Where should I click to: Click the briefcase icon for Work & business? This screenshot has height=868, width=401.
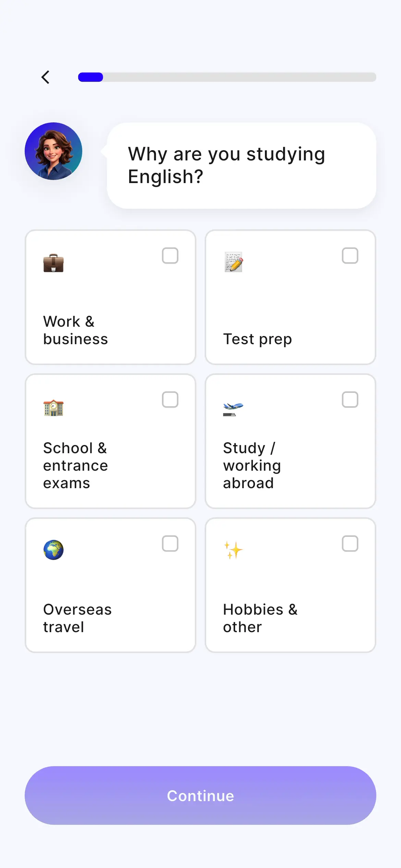[x=53, y=263]
